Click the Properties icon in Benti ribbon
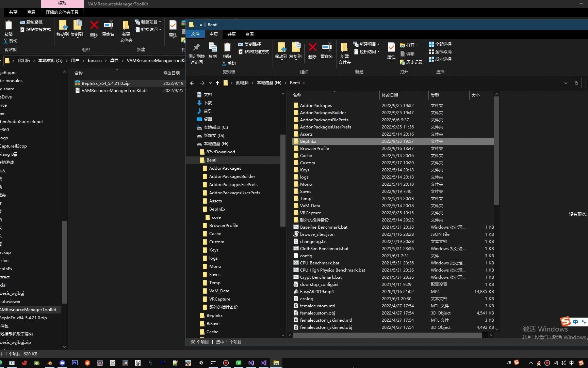Viewport: 588px width, 368px height. coord(391,50)
